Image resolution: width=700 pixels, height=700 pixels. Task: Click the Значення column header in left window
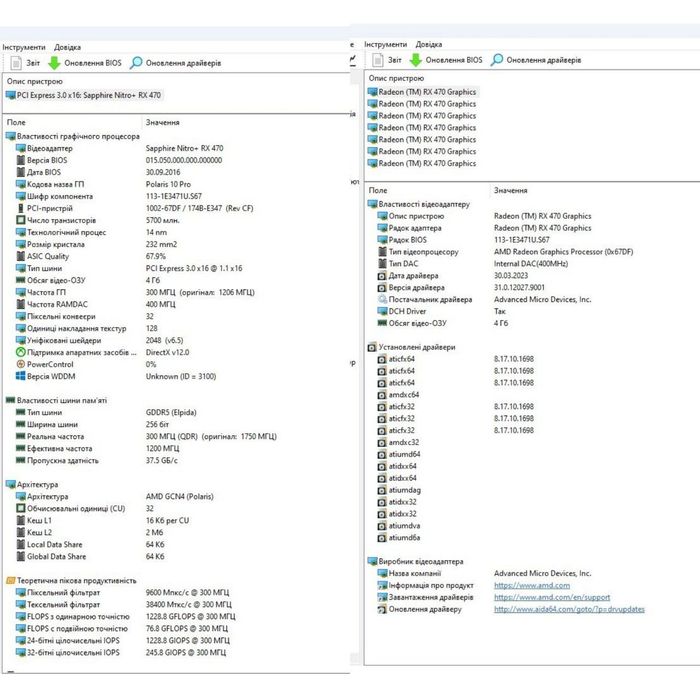point(162,122)
